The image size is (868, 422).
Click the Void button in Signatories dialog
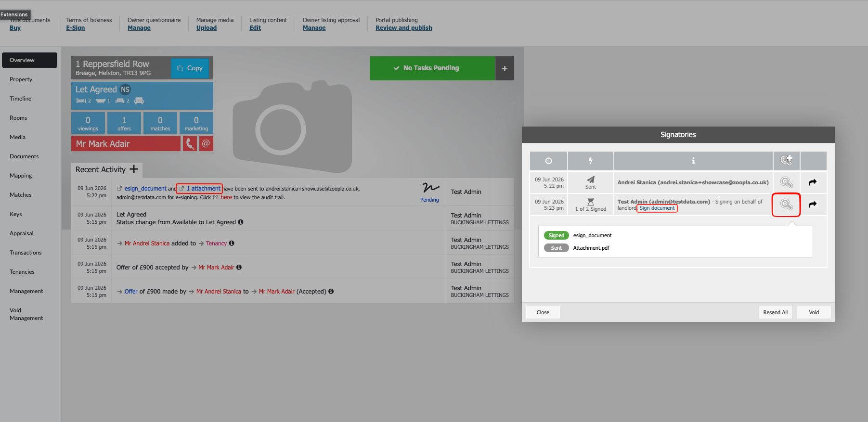click(814, 312)
